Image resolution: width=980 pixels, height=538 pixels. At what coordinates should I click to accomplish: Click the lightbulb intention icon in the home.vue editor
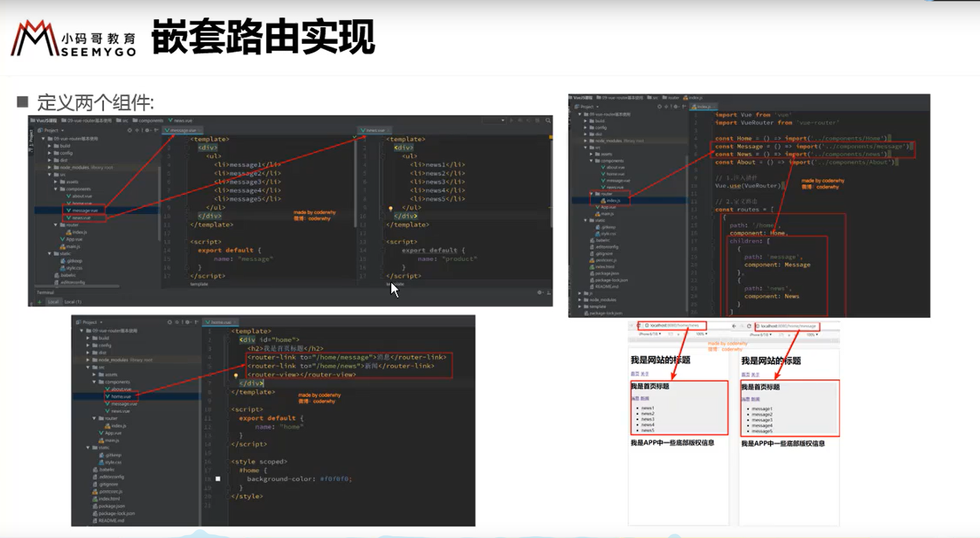tap(236, 375)
